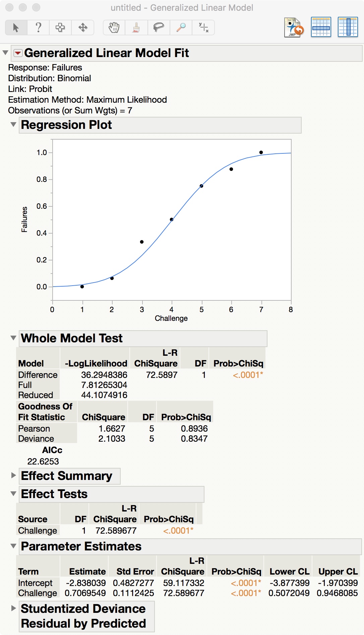Click the Effect Tests section header
Screen dimensions: 364x635
[54, 494]
